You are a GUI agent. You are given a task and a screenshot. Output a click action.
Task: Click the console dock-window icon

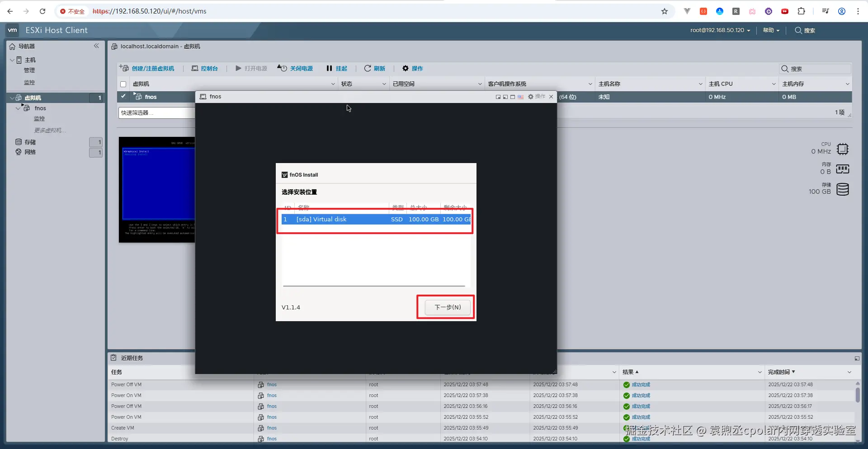click(505, 97)
